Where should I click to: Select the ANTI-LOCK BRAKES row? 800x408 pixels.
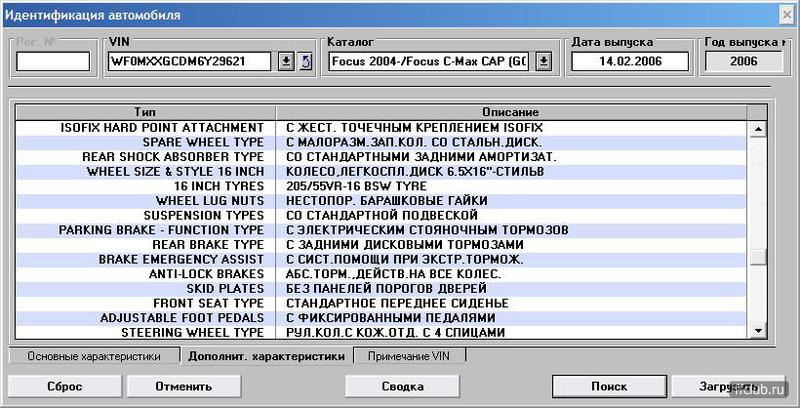(383, 274)
